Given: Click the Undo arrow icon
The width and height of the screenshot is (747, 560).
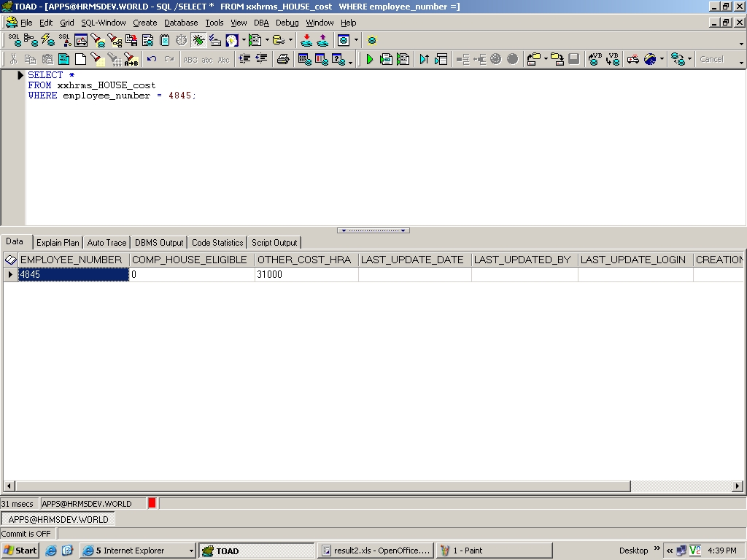Looking at the screenshot, I should coord(152,59).
